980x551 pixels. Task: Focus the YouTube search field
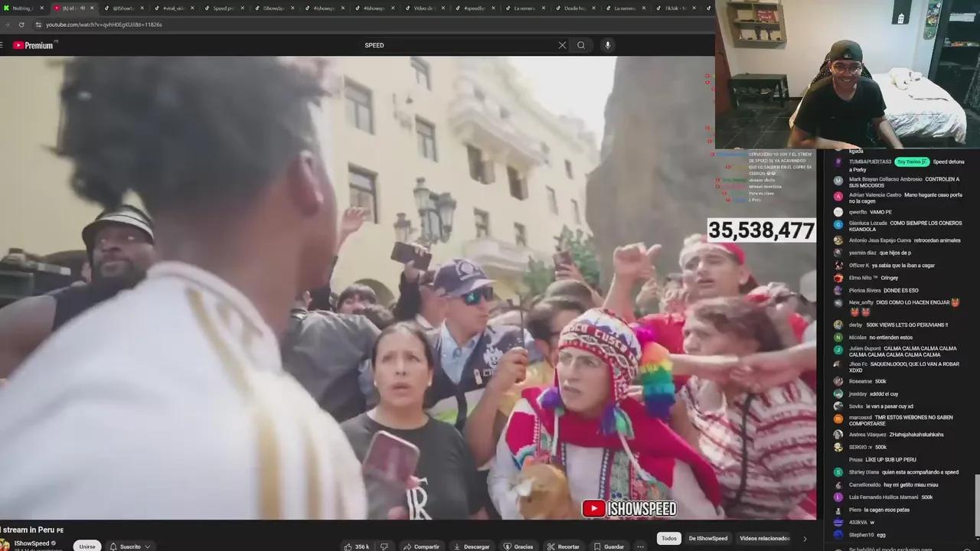pyautogui.click(x=459, y=45)
